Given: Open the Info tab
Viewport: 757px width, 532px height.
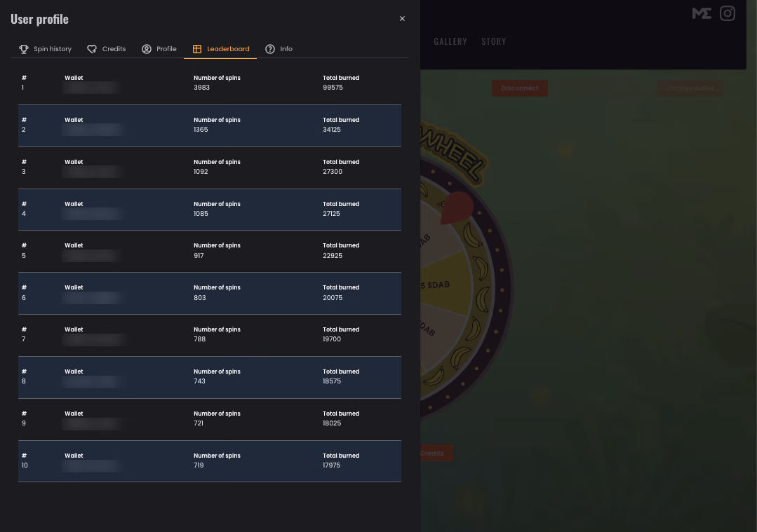Looking at the screenshot, I should [x=279, y=49].
